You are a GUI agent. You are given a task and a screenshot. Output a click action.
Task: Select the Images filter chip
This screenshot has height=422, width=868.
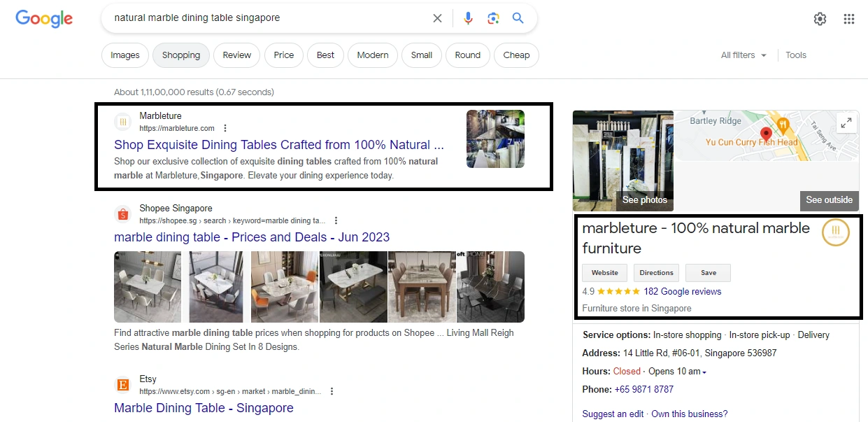click(x=125, y=55)
